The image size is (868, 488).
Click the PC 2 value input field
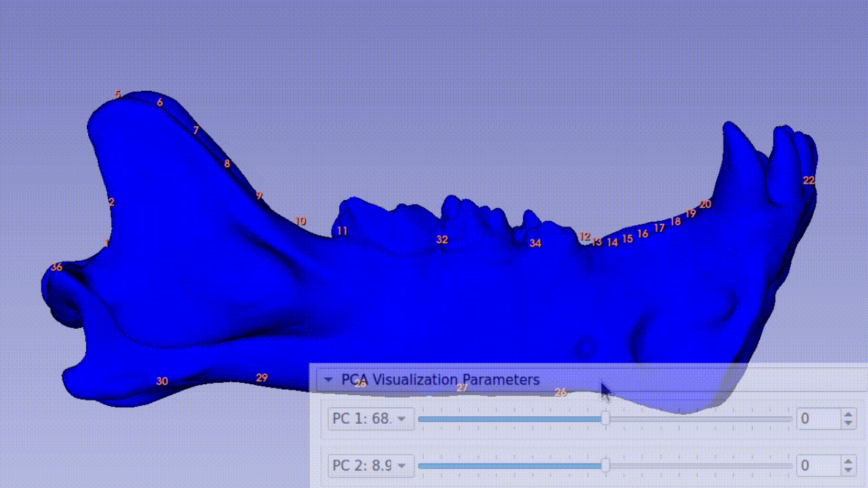[x=817, y=466]
